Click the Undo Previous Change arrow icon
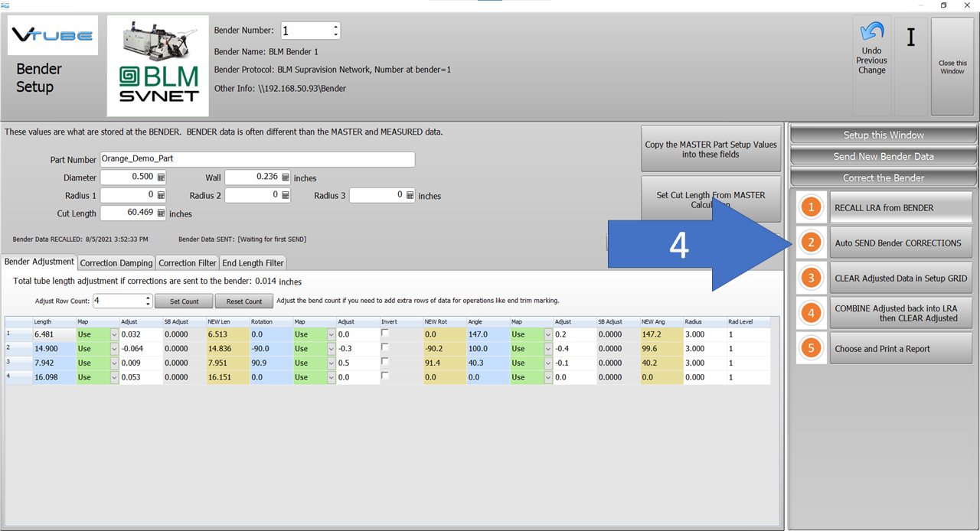 coord(871,32)
